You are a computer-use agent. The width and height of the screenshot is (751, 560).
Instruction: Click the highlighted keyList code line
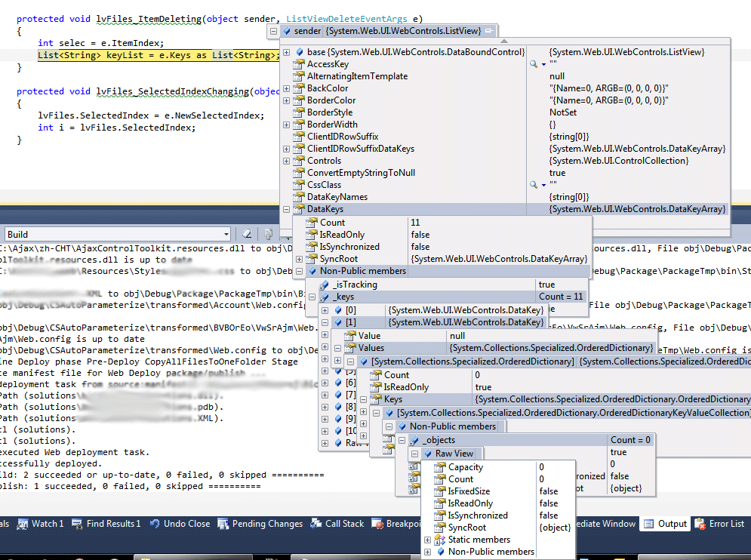[159, 55]
